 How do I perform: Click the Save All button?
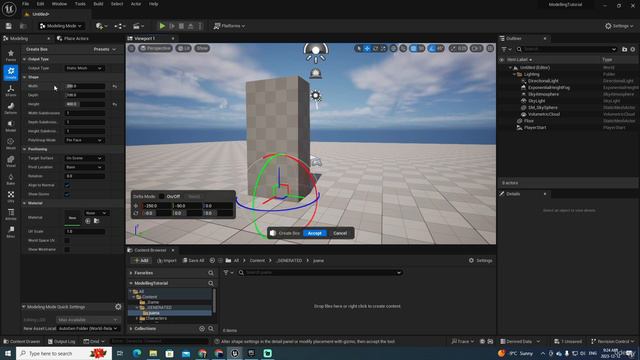coord(193,260)
